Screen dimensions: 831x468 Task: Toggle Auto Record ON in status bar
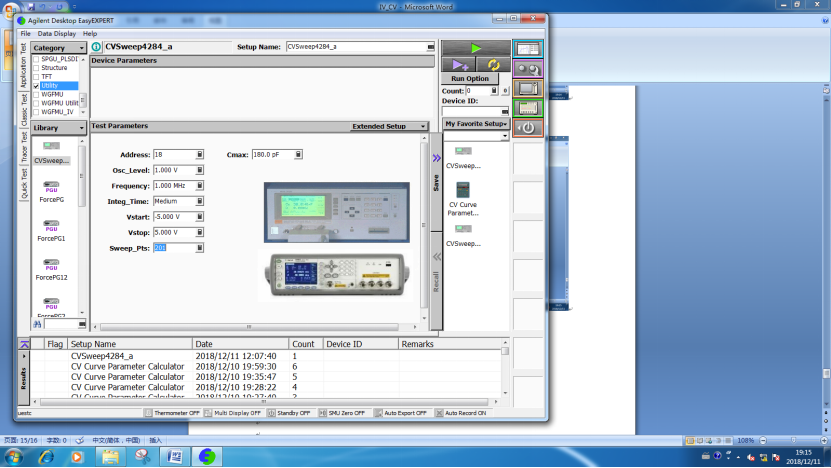[x=461, y=413]
